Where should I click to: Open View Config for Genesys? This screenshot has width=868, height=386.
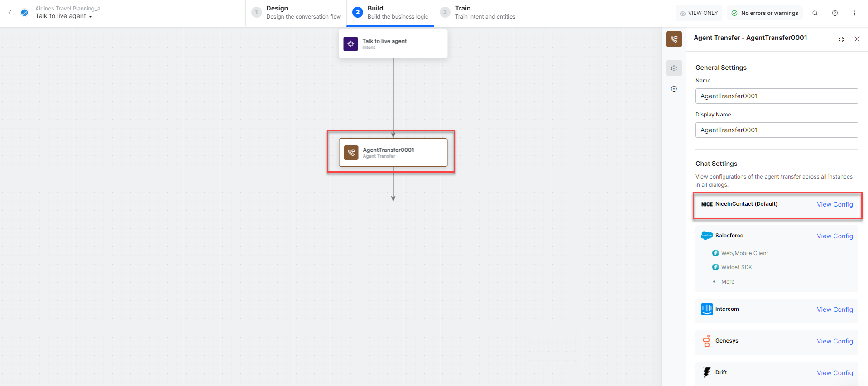(834, 341)
